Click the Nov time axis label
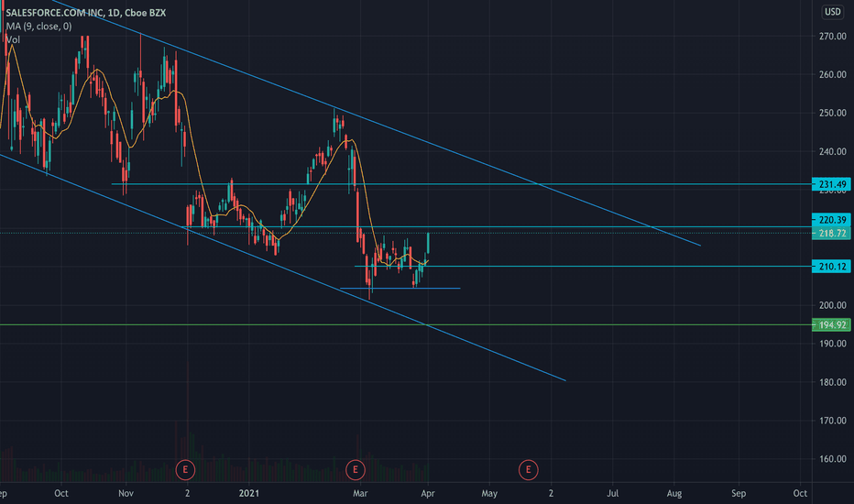This screenshot has height=504, width=854. pos(126,493)
